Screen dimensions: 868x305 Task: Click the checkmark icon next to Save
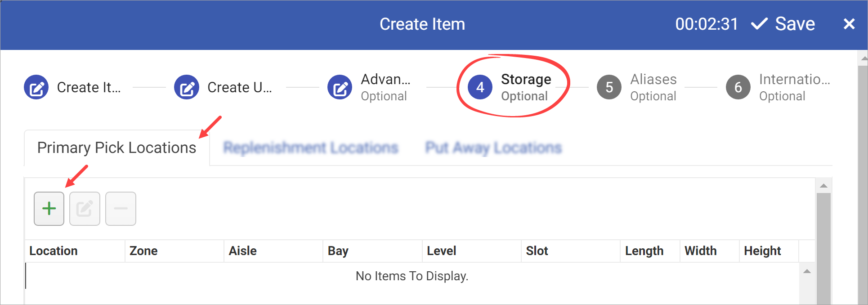[x=759, y=24]
